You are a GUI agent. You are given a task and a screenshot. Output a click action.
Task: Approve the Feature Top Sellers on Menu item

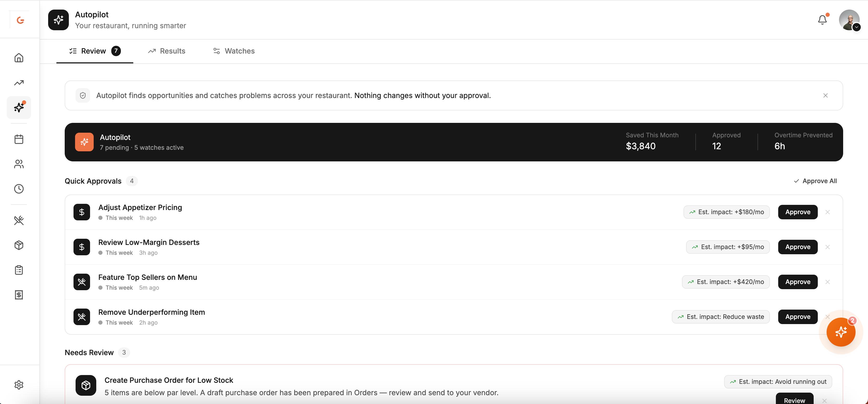(798, 282)
